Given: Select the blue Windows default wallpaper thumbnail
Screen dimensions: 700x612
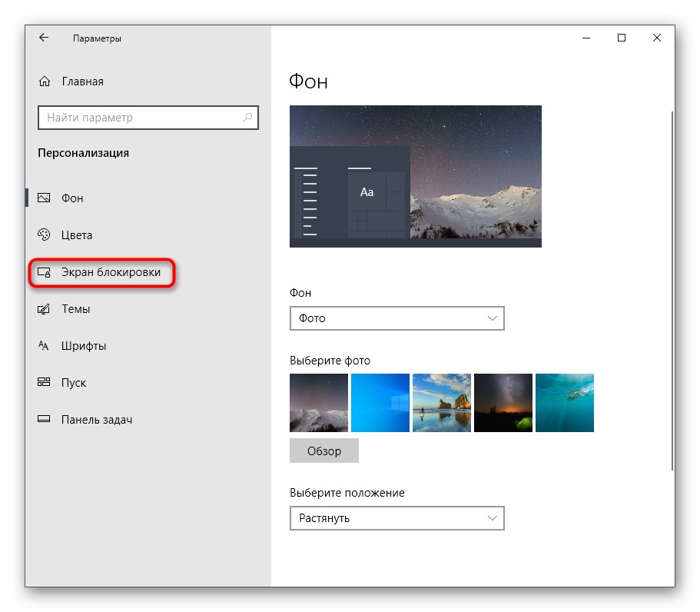Looking at the screenshot, I should 380,402.
